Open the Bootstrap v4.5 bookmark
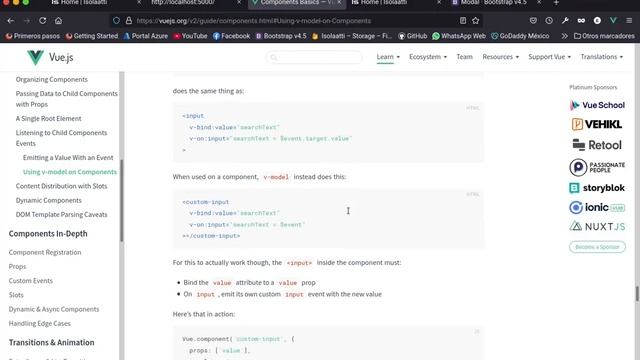Viewport: 640px width, 360px height. pyautogui.click(x=281, y=36)
